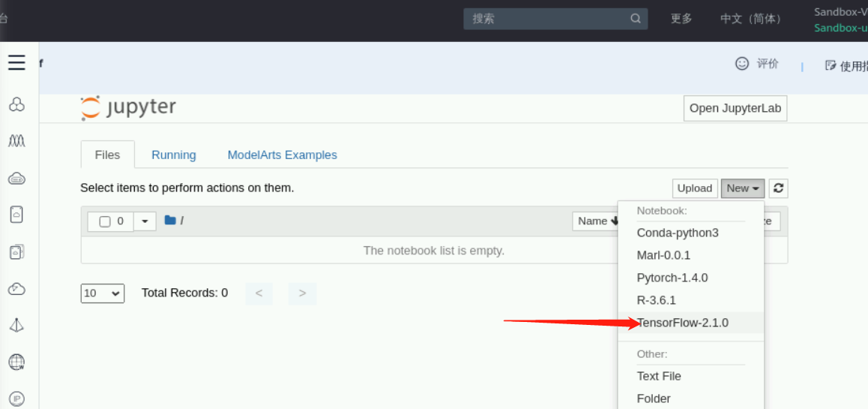
Task: Go to the previous page
Action: (x=259, y=293)
